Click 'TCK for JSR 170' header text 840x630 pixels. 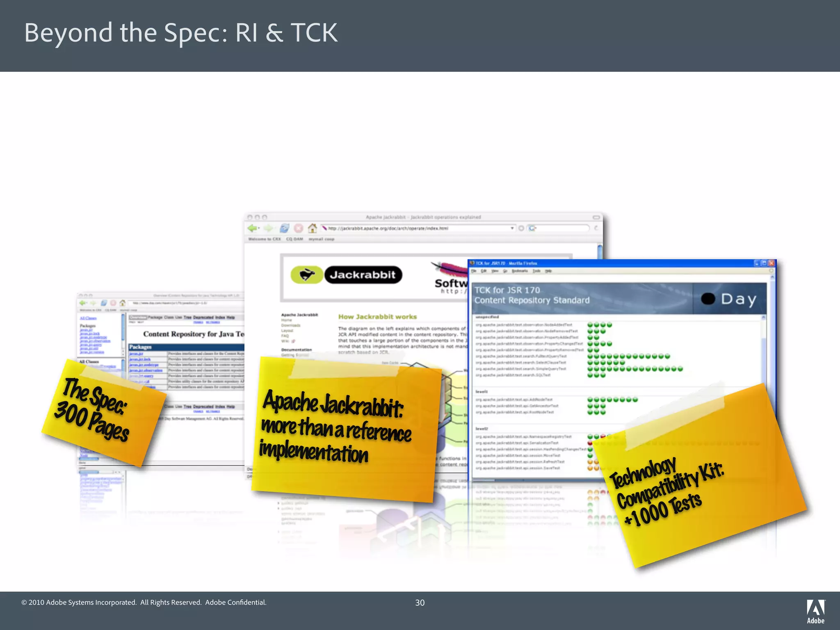(507, 290)
